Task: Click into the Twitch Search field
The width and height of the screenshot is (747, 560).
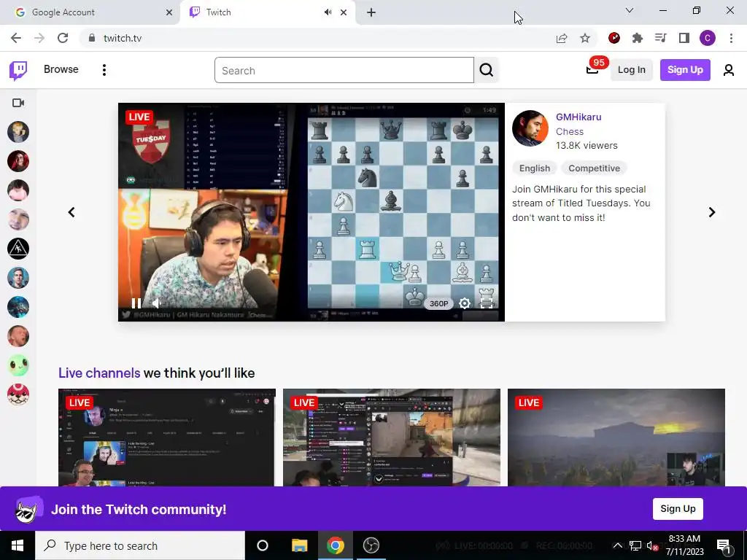Action: [x=344, y=71]
